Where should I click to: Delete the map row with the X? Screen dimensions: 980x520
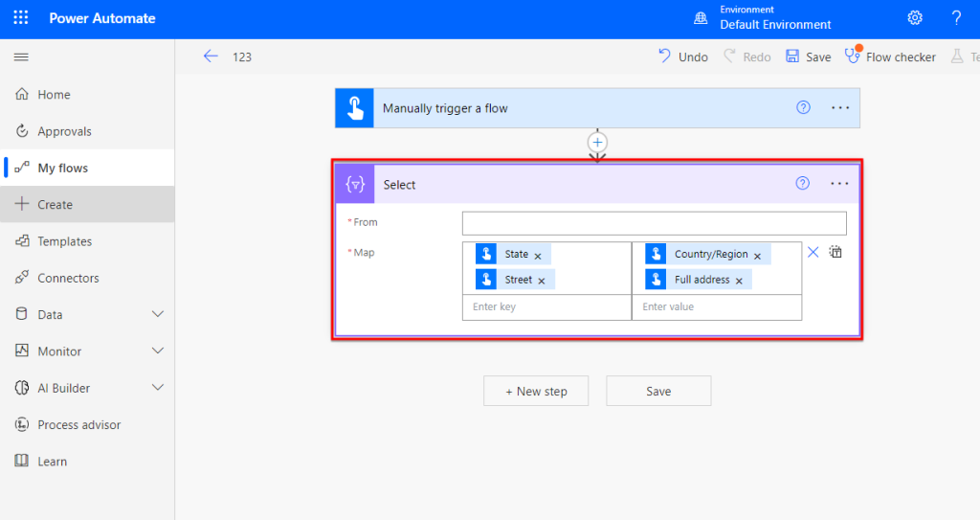[x=813, y=252]
